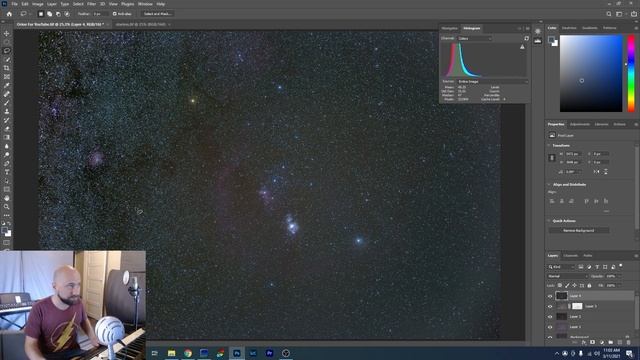Open the Filter menu
This screenshot has width=640, height=360.
(x=91, y=4)
